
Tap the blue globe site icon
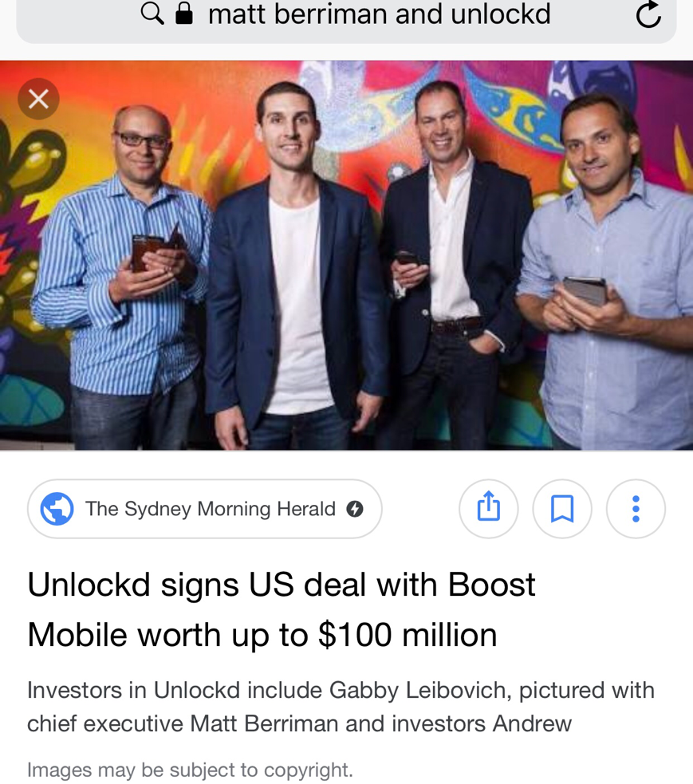[57, 509]
